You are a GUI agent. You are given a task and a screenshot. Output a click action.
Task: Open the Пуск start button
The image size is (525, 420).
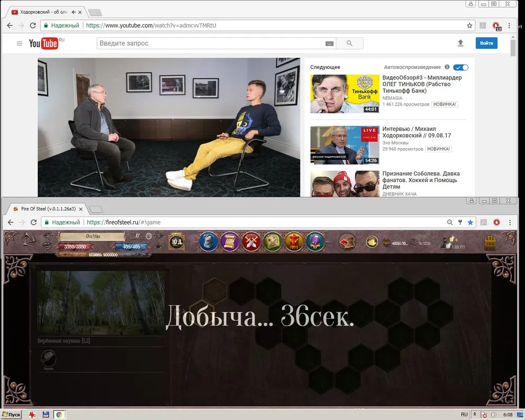(12, 415)
